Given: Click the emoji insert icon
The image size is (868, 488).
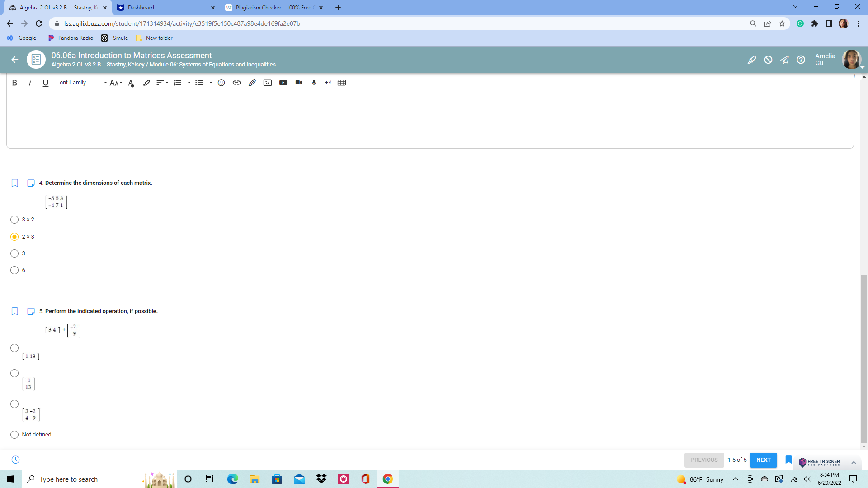Looking at the screenshot, I should point(222,83).
